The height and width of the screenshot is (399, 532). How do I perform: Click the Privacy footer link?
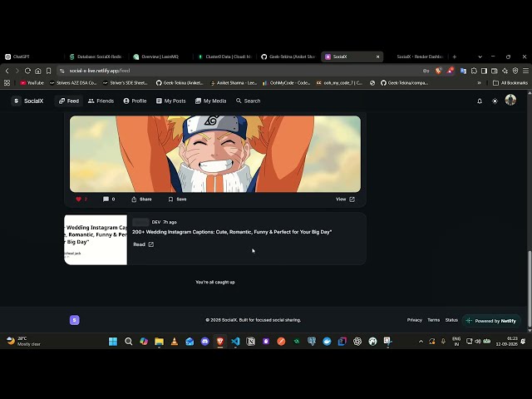(x=414, y=320)
